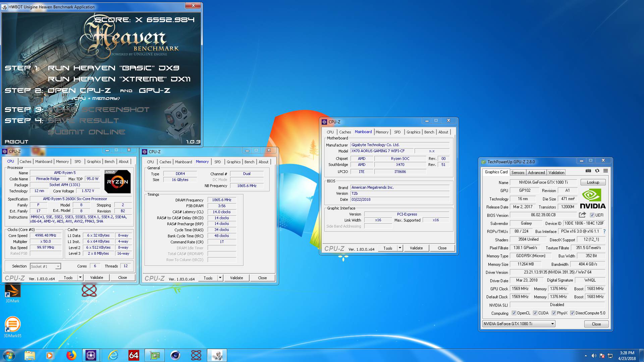
Task: Open the GPU-Z hamburger menu icon
Action: (x=605, y=171)
